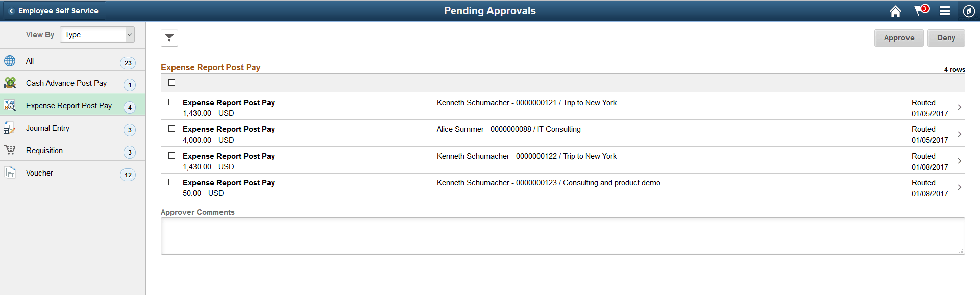Click the notifications bell showing 3 alerts
980x295 pixels.
920,11
